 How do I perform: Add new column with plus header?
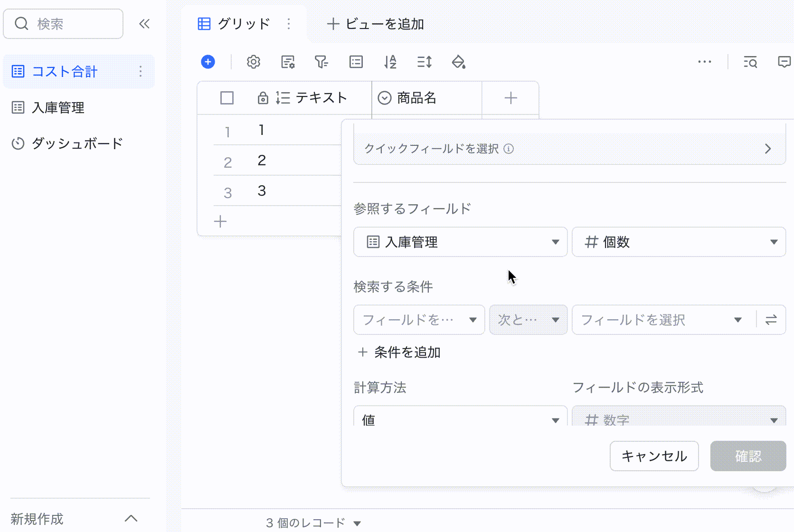(510, 98)
